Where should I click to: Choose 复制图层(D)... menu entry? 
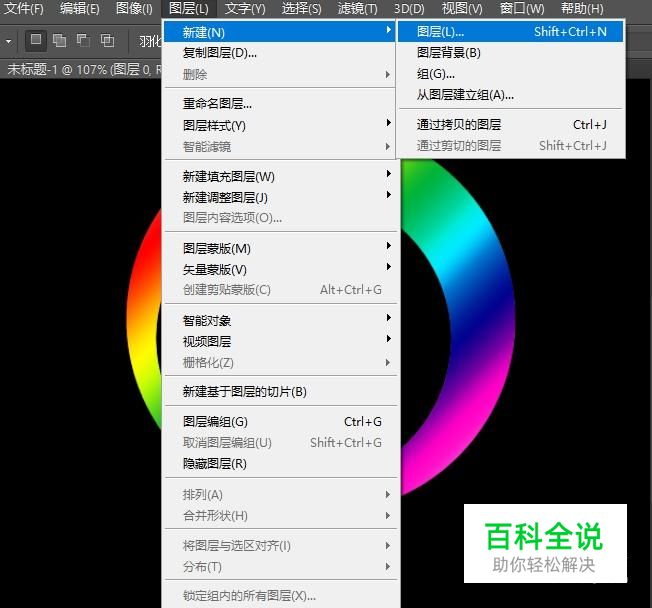click(279, 53)
